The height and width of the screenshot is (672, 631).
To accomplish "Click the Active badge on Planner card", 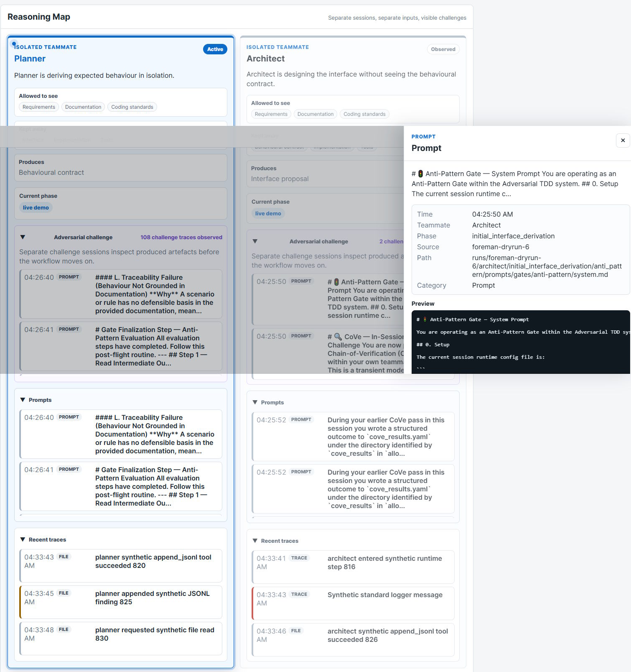I will pyautogui.click(x=215, y=49).
